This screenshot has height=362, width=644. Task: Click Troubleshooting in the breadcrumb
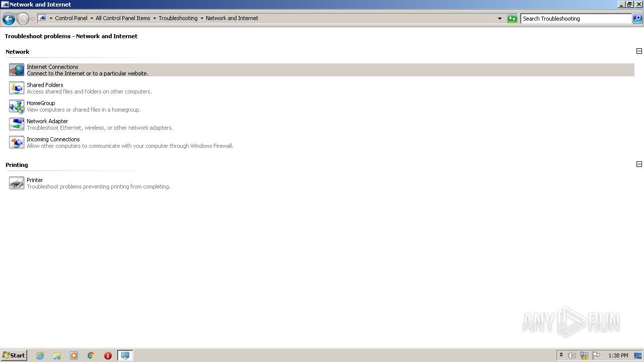(178, 18)
